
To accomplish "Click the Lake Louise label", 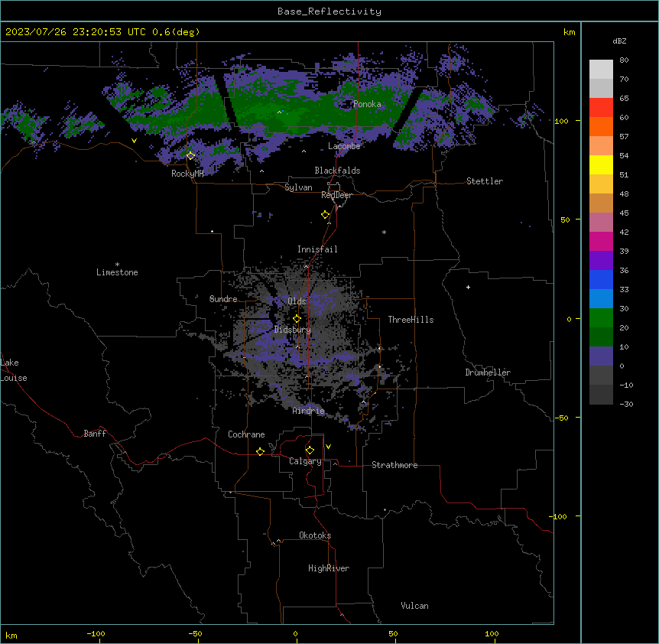I will (14, 370).
